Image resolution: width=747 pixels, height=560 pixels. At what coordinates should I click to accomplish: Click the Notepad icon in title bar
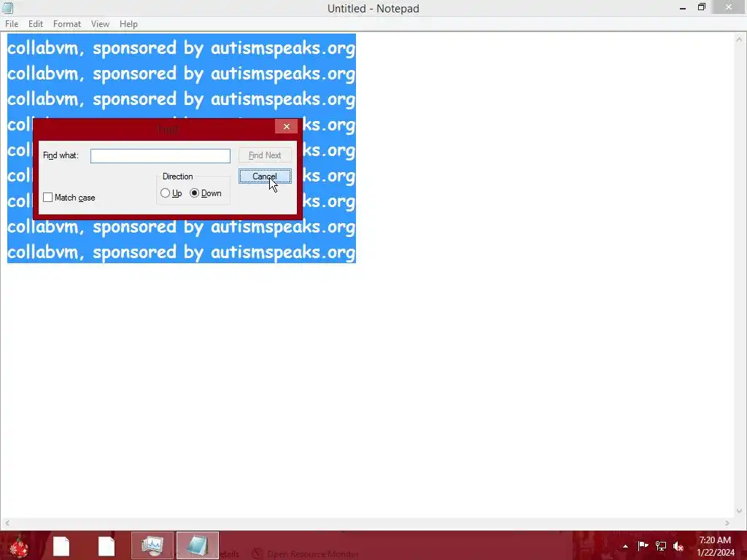[x=7, y=8]
